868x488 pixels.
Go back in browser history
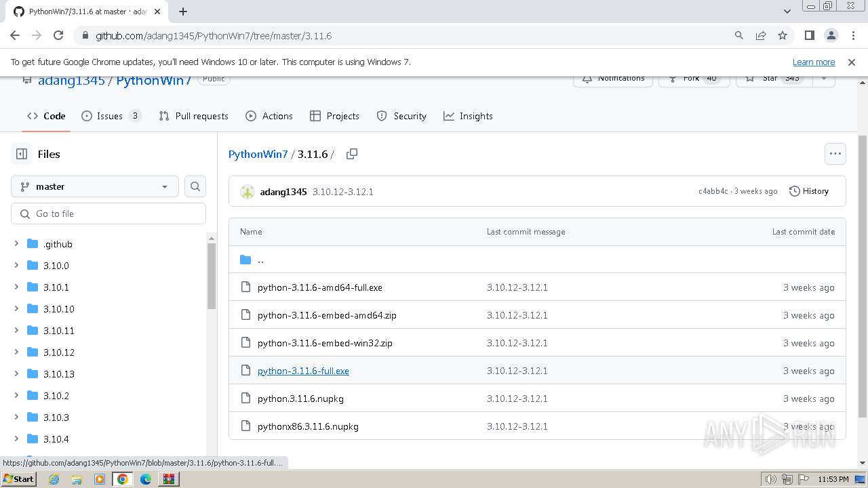[15, 35]
